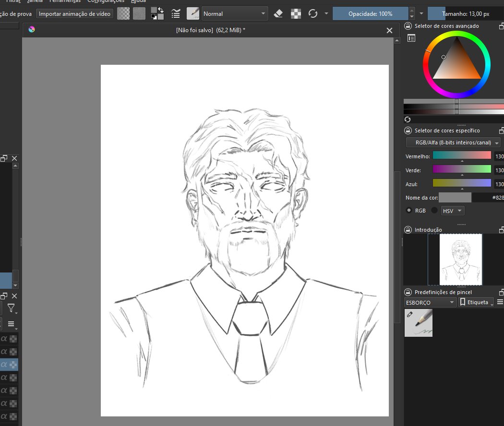
Task: Toggle inherit alpha on highlighted layer
Action: coord(4,364)
